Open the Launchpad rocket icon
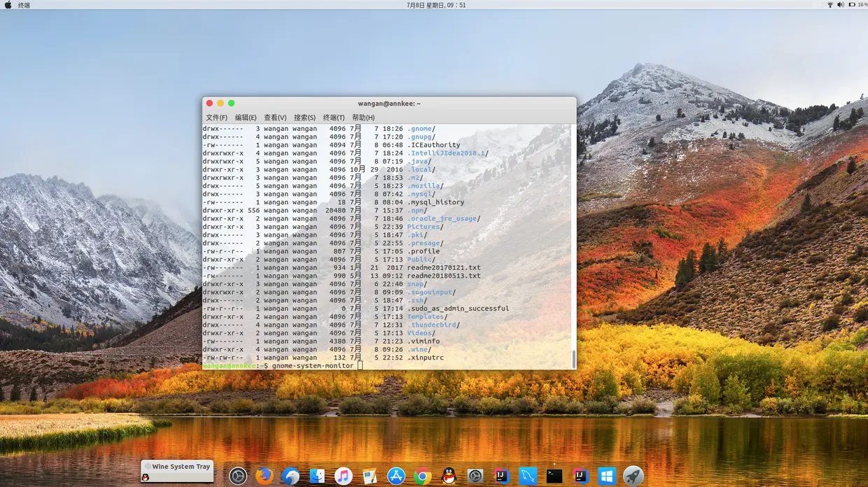868x487 pixels. pos(632,475)
